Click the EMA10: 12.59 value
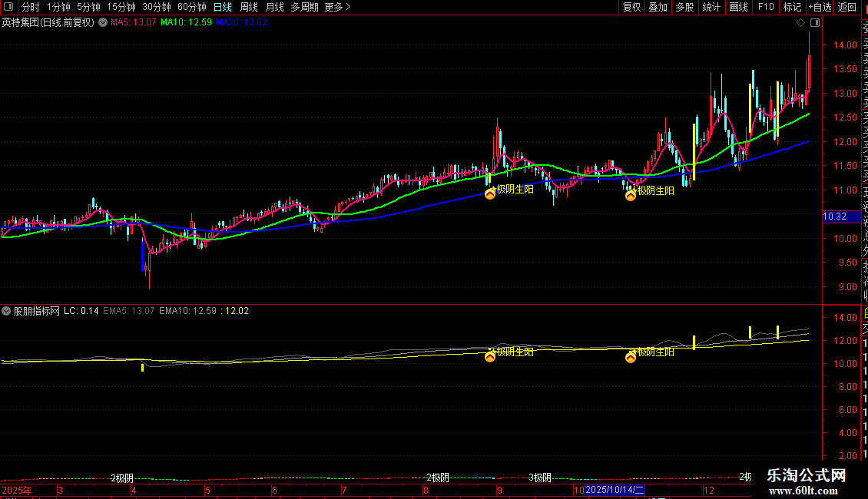 (x=187, y=311)
